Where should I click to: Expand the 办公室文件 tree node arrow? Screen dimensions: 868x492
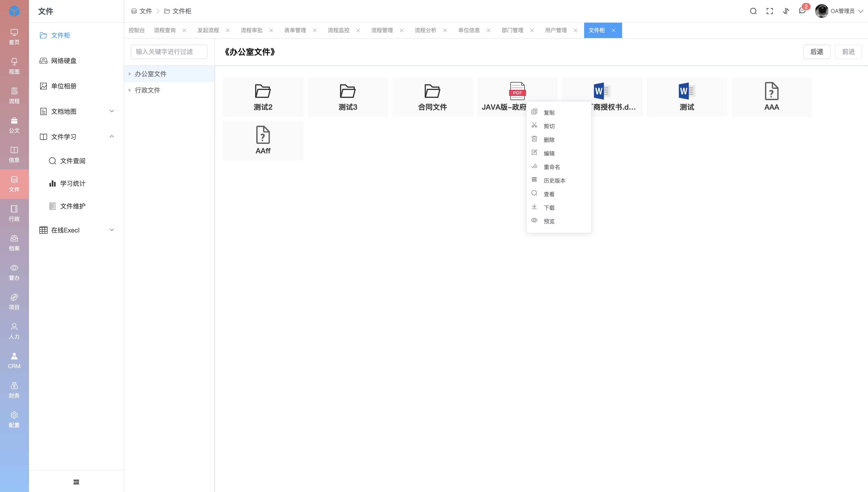coord(130,74)
